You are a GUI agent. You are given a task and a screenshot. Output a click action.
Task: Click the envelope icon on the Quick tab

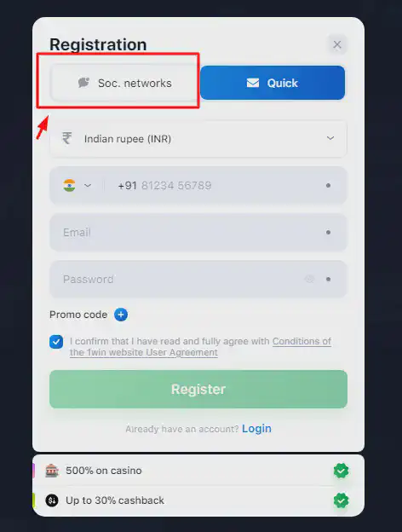[253, 83]
